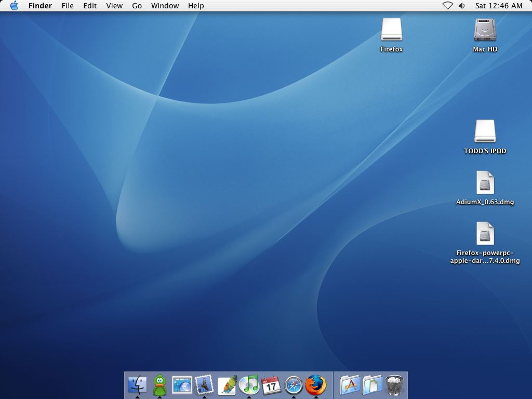Open the File menu

tap(68, 6)
